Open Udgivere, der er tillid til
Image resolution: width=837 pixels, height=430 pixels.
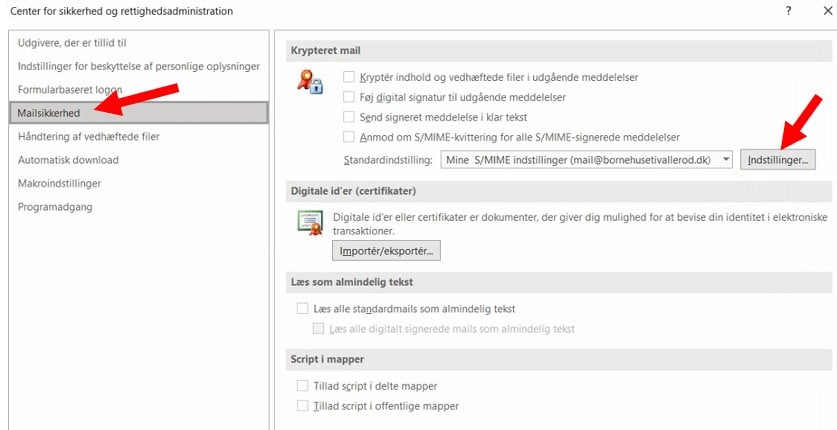pyautogui.click(x=72, y=43)
